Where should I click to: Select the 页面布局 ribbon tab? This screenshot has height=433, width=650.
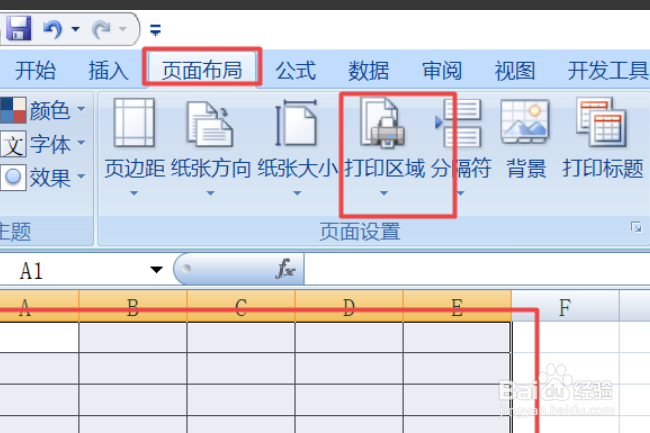tap(202, 70)
